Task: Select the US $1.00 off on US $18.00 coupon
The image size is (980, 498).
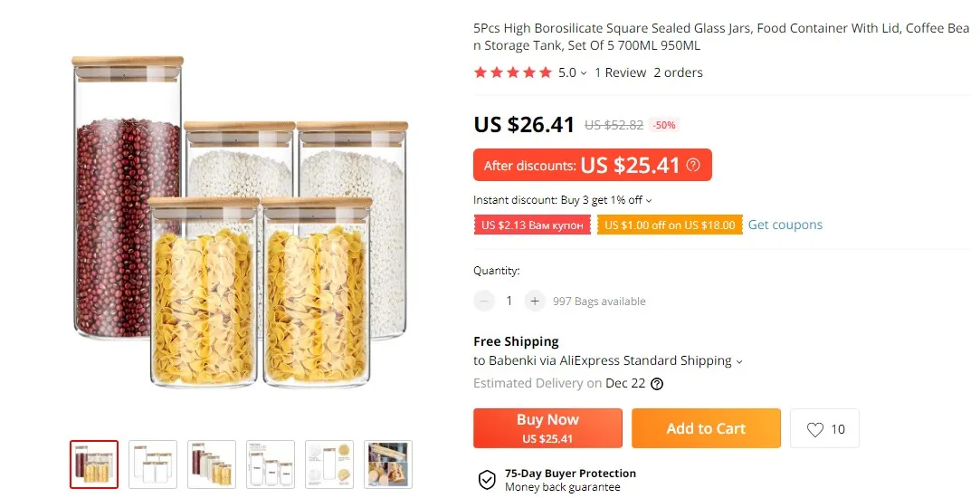Action: click(x=670, y=225)
